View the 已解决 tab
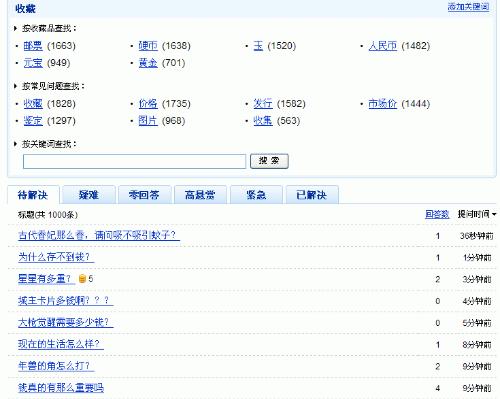This screenshot has height=399, width=500. [x=312, y=195]
